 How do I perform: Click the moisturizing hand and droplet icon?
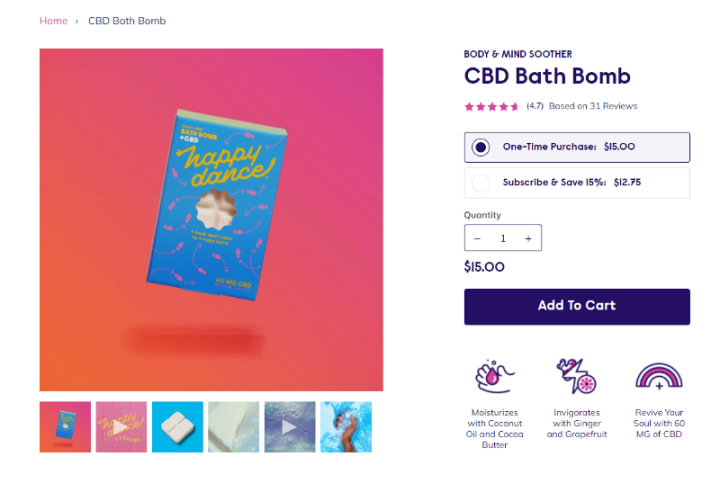pos(494,376)
